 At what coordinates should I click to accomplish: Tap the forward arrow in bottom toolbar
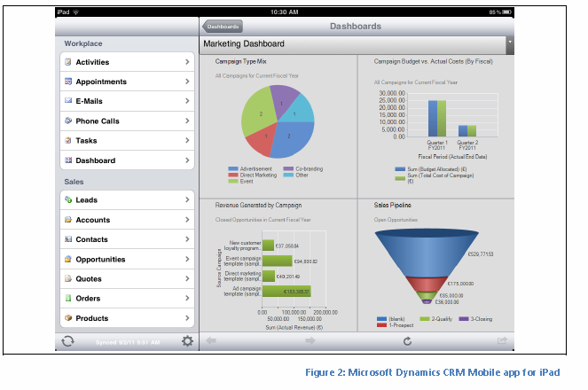coord(310,340)
